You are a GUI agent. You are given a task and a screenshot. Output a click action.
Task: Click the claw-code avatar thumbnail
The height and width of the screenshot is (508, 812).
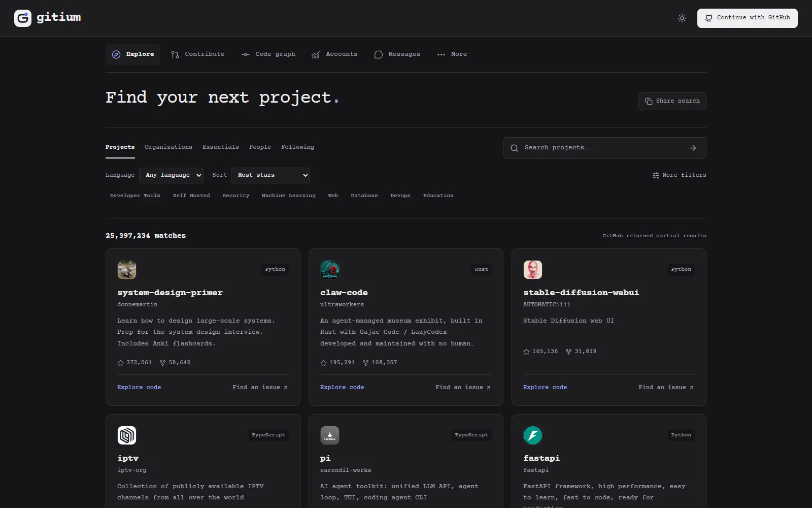click(x=330, y=270)
